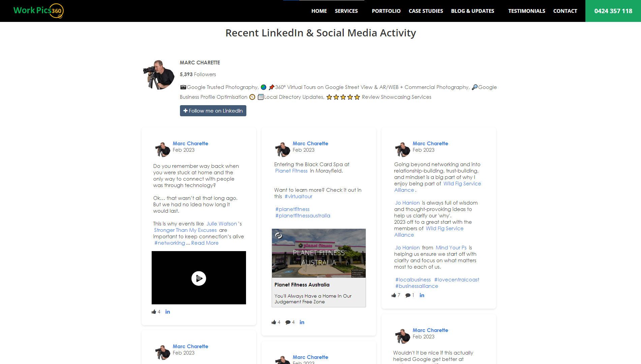Viewport: 641px width, 364px height.
Task: Click the #networking hashtag
Action: 170,243
